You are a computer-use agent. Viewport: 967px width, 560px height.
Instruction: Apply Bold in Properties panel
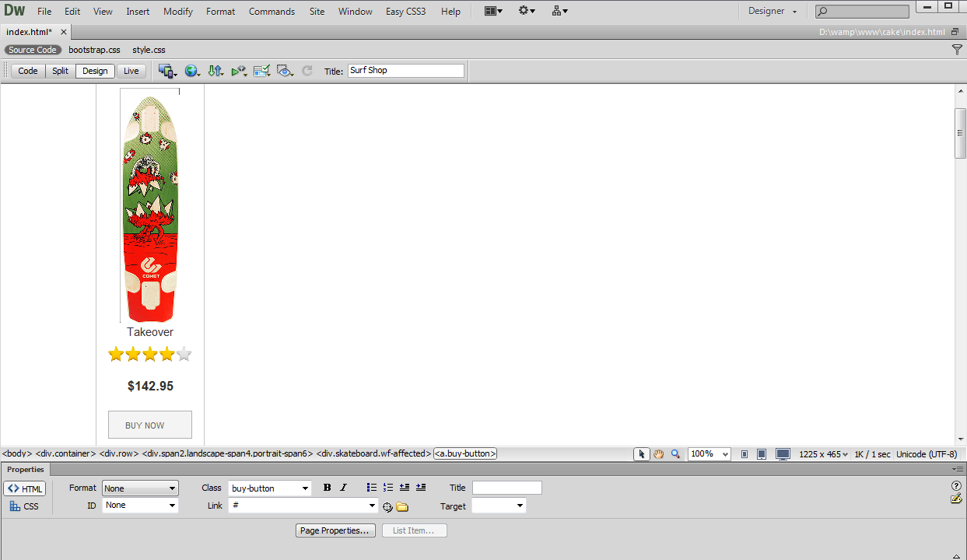(x=327, y=488)
